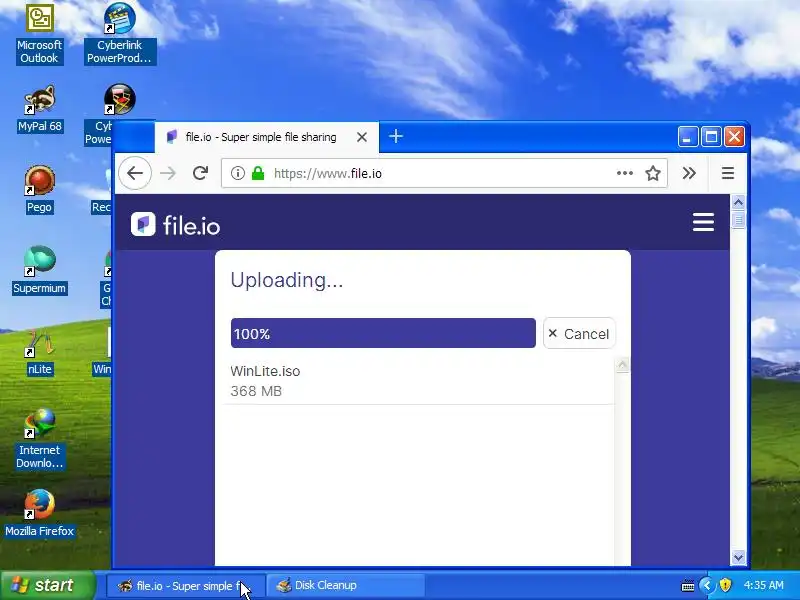The image size is (800, 600).
Task: Click the file.io logo in the header
Action: click(x=176, y=224)
